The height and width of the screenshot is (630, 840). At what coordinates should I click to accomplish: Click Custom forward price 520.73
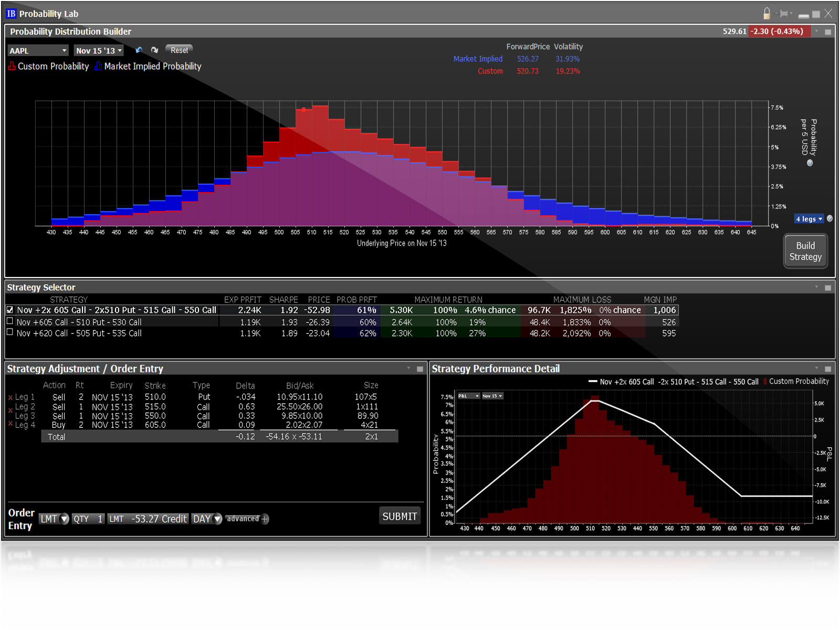528,71
